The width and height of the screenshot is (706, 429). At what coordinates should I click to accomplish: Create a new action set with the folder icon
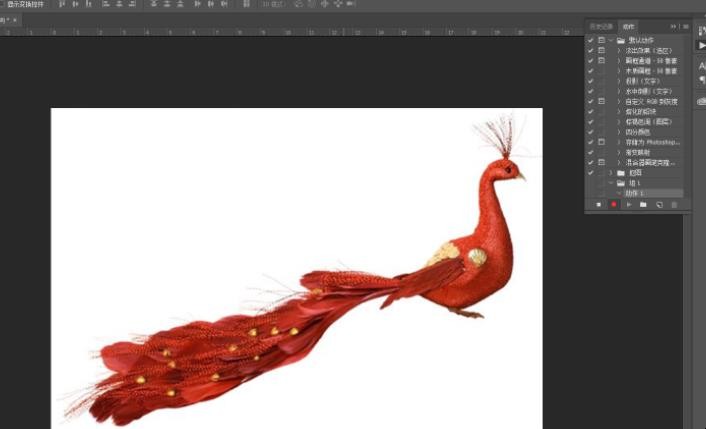[643, 205]
